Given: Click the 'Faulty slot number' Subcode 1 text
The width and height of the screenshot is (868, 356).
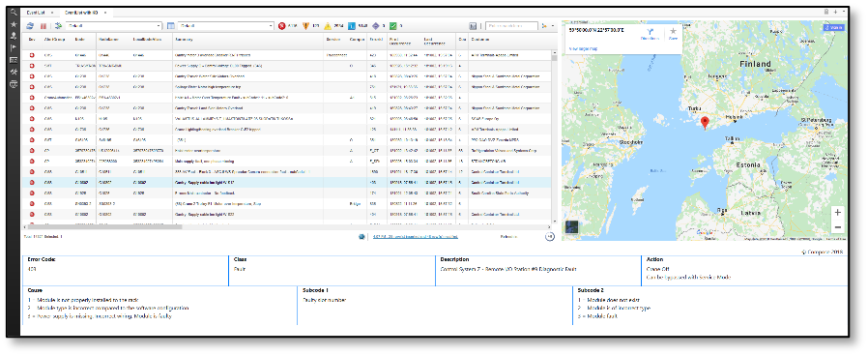Looking at the screenshot, I should point(324,300).
